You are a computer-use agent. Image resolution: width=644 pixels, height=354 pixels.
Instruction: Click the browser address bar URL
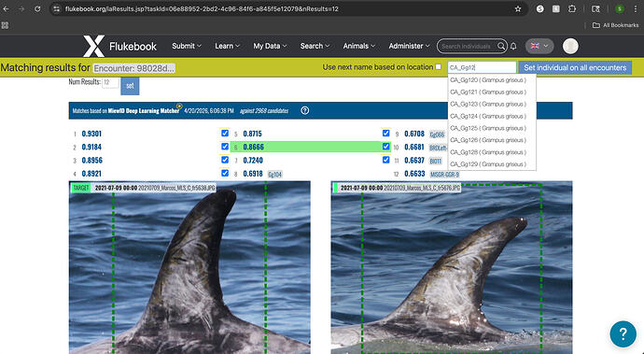202,8
